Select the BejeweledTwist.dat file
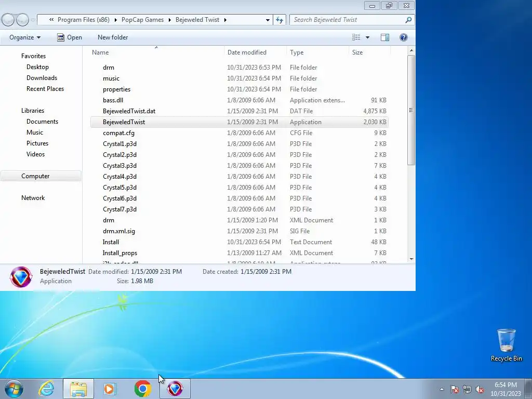This screenshot has width=532, height=399. pyautogui.click(x=239, y=111)
